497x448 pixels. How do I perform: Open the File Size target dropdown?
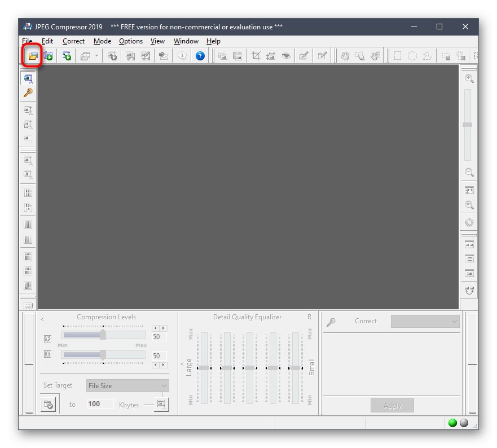[127, 386]
